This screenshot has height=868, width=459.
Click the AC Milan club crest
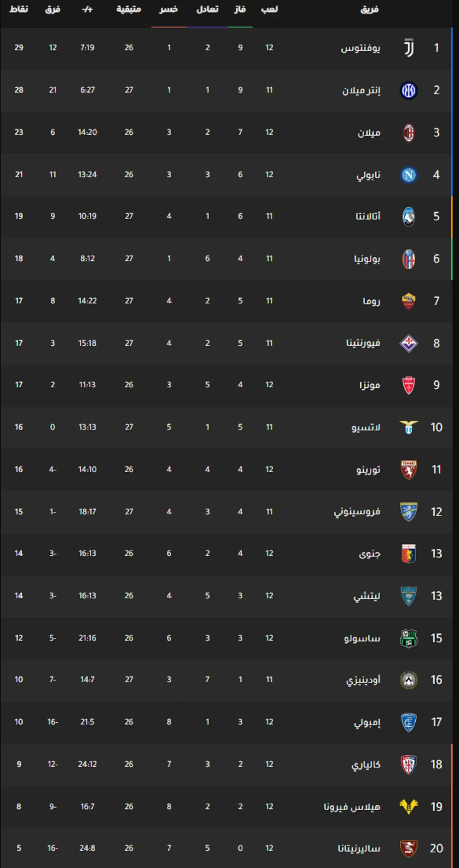tap(409, 133)
